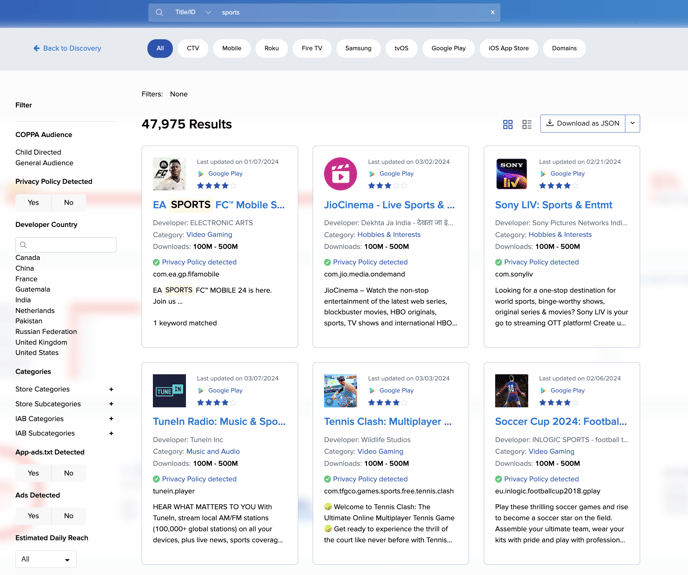Open TuneIn Radio: Music & Spo... link
Screen dimensions: 688x575
click(219, 422)
